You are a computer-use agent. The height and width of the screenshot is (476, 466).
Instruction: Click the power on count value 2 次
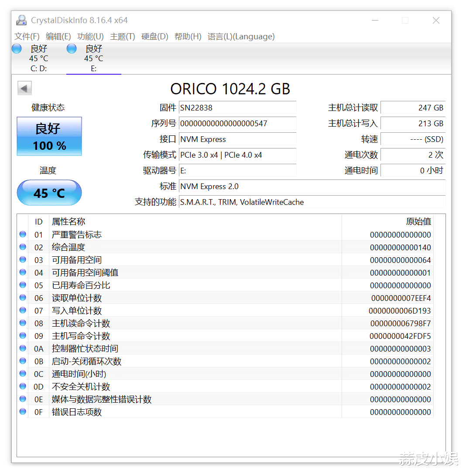[x=413, y=155]
